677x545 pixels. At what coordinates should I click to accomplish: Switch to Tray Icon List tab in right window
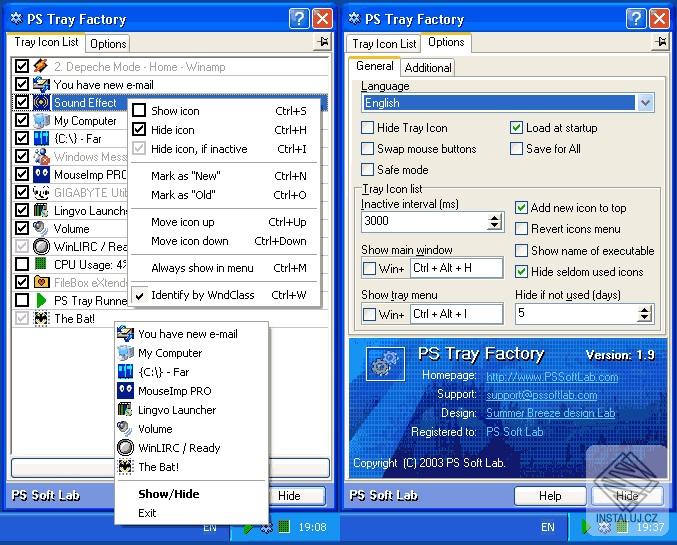(384, 44)
